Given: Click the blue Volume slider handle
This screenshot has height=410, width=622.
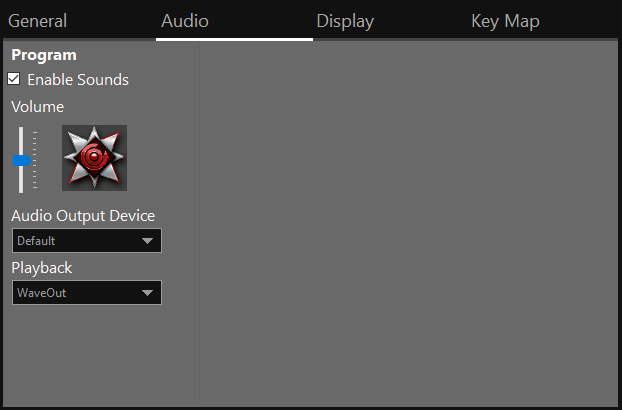Looking at the screenshot, I should pos(22,160).
